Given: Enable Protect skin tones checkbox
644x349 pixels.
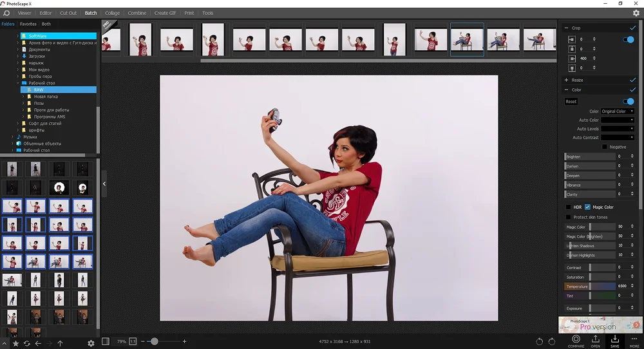Looking at the screenshot, I should (x=569, y=217).
